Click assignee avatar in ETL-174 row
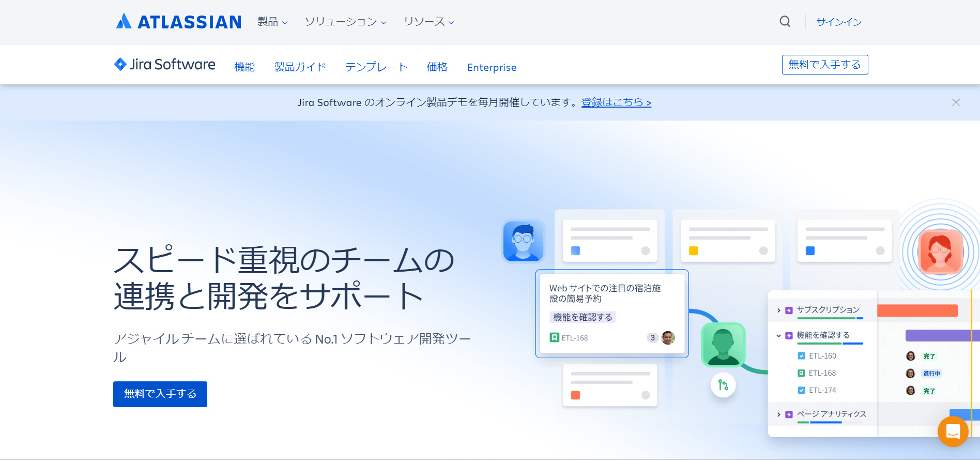Viewport: 980px width, 460px height. [911, 391]
